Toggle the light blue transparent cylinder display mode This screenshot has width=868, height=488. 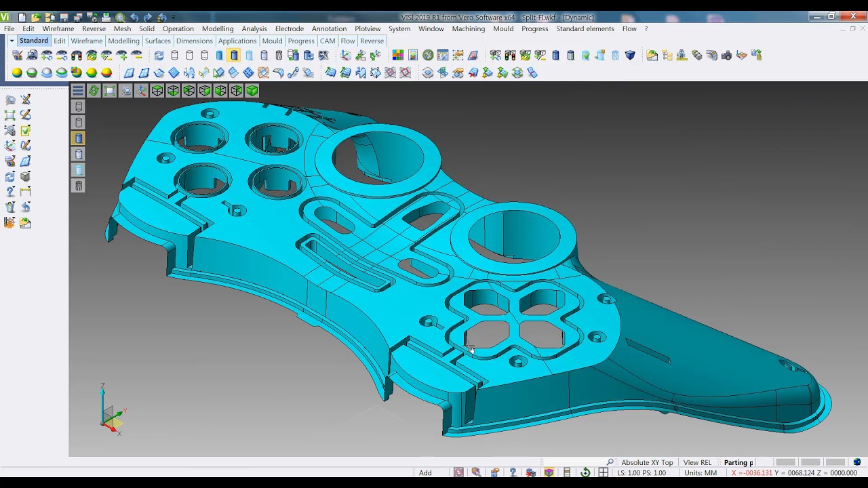click(x=249, y=56)
